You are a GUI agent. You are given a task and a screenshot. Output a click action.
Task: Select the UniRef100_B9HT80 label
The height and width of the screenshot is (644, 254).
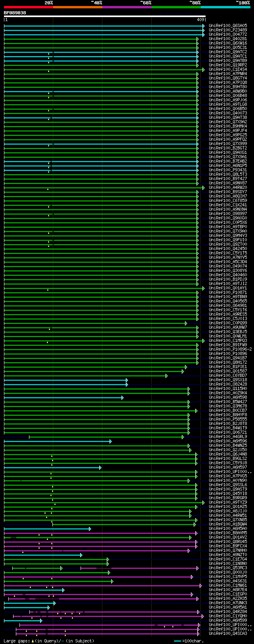pos(228,87)
